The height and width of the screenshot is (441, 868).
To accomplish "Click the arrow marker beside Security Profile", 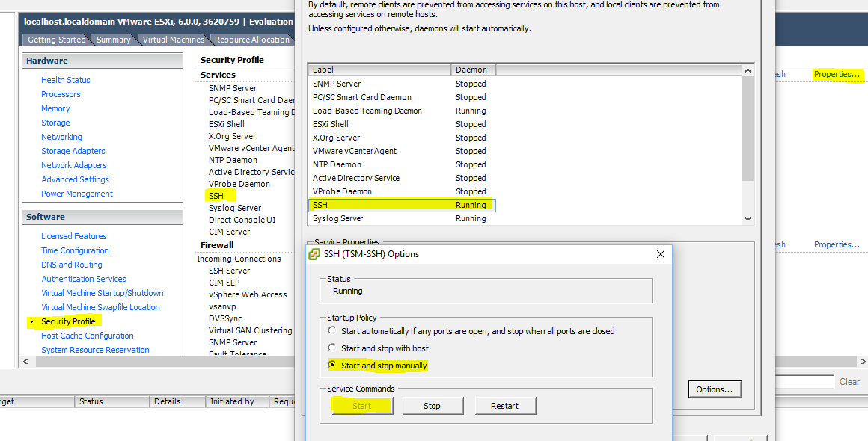I will [31, 321].
